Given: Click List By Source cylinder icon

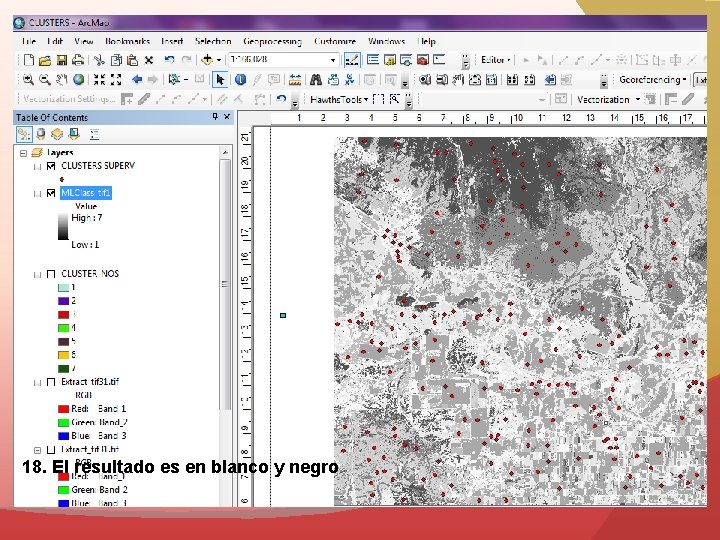Looking at the screenshot, I should point(41,134).
